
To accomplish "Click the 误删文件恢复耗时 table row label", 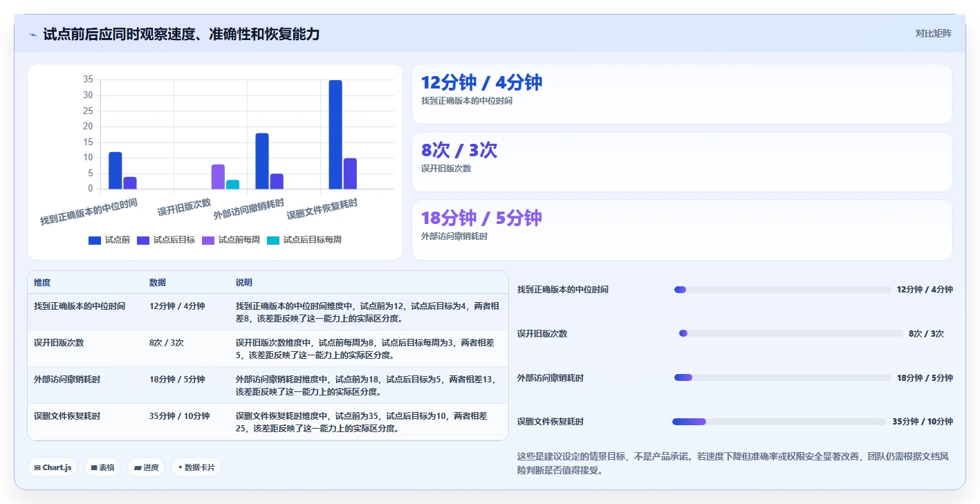I will coord(67,416).
